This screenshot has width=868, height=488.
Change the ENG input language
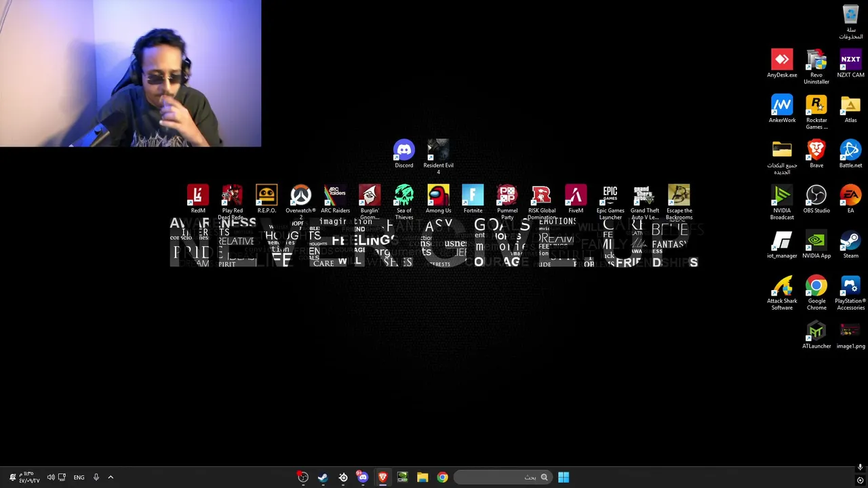(79, 477)
